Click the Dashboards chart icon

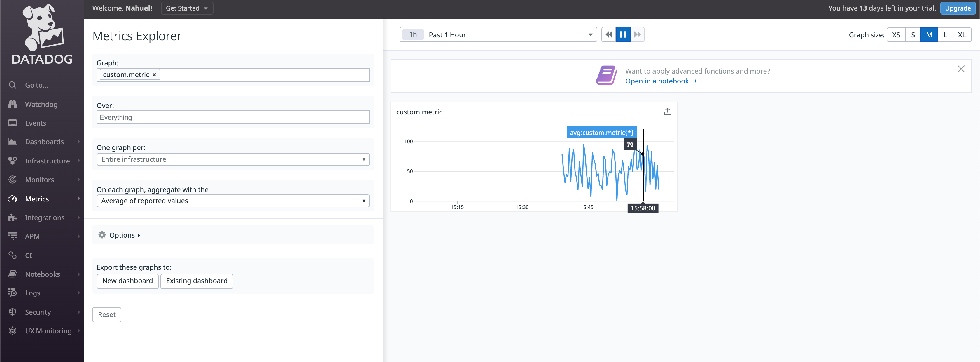click(13, 142)
